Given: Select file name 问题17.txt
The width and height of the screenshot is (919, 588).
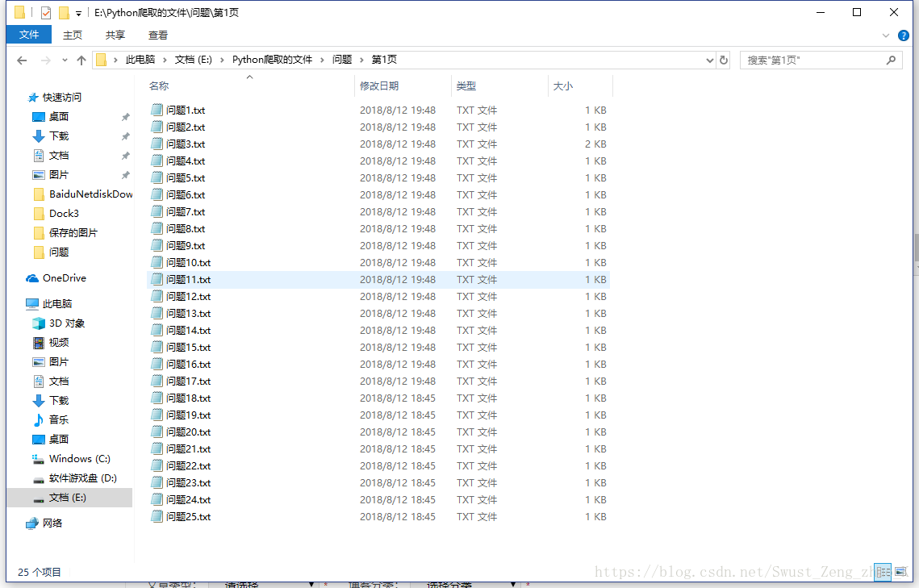Looking at the screenshot, I should click(188, 382).
